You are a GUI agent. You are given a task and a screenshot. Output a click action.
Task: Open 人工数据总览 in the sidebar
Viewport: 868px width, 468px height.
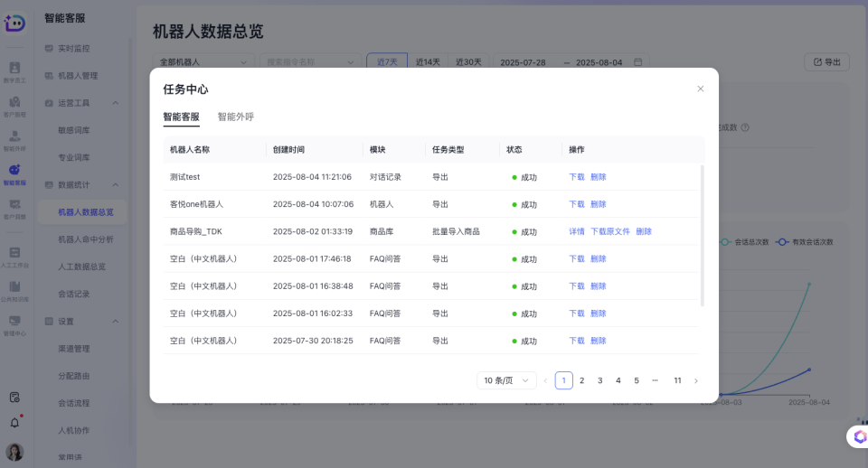[82, 267]
